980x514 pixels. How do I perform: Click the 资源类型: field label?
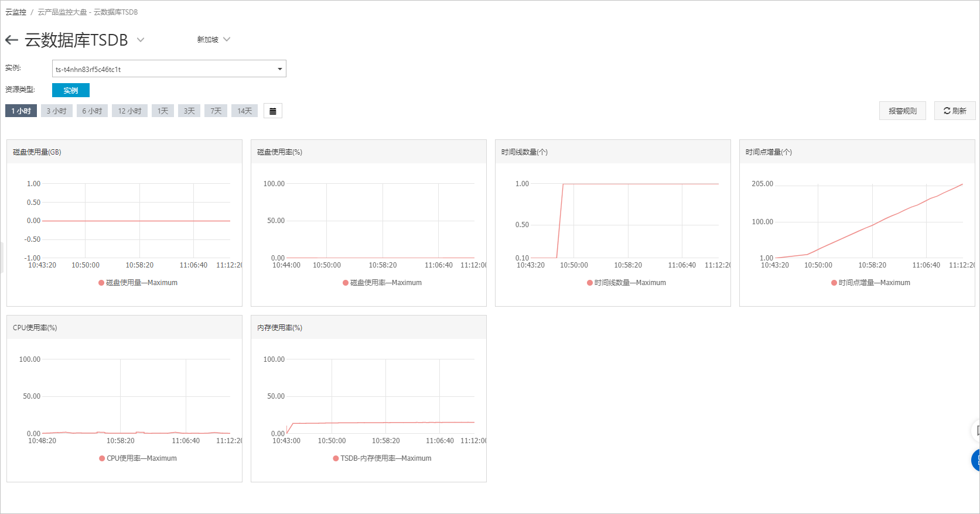[x=21, y=90]
